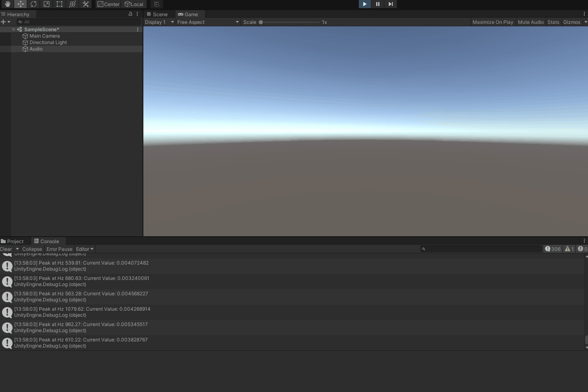Toggle Gizmos in Game view
The image size is (588, 392).
[572, 22]
